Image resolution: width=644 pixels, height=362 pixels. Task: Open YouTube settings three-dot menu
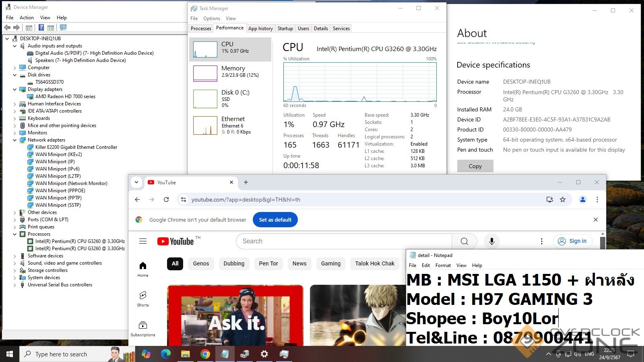(x=541, y=241)
